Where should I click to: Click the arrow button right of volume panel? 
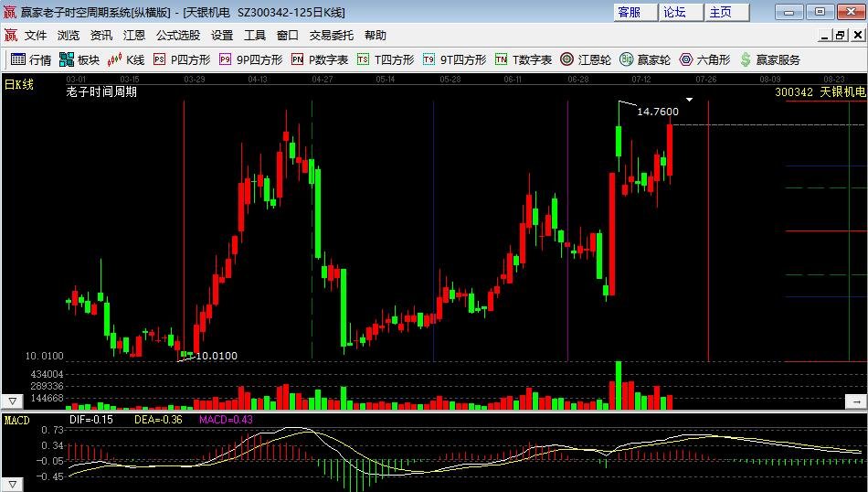tap(856, 401)
